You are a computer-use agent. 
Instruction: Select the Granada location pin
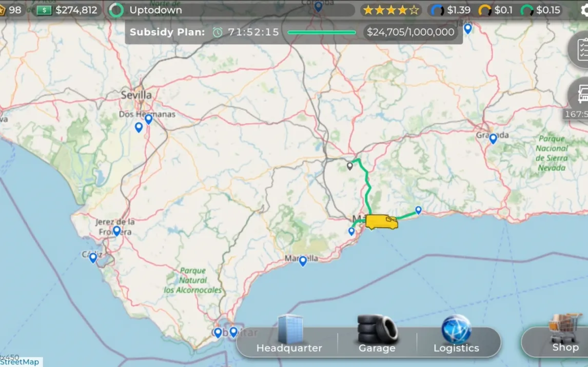[x=493, y=138]
